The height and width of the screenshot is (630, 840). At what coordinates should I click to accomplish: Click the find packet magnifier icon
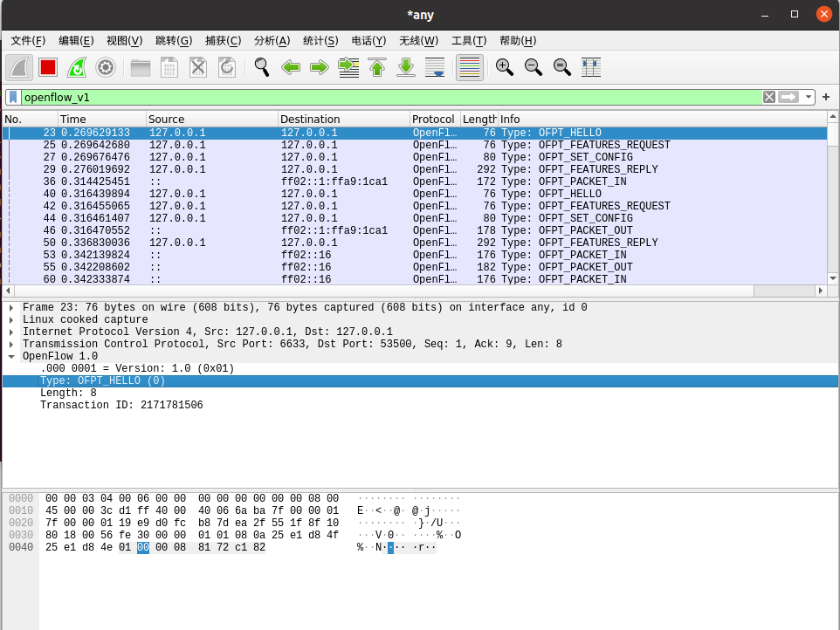point(261,67)
